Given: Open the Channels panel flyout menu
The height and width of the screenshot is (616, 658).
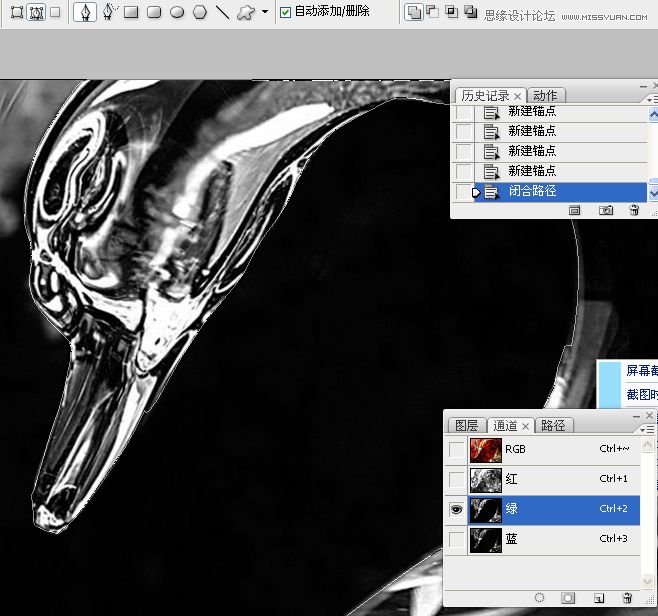Looking at the screenshot, I should [646, 429].
